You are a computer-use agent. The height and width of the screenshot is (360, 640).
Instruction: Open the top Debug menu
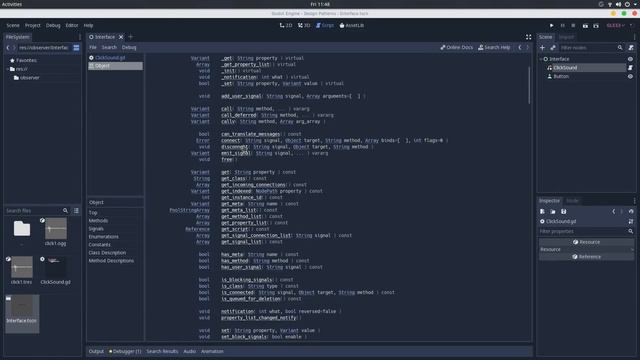tap(53, 25)
